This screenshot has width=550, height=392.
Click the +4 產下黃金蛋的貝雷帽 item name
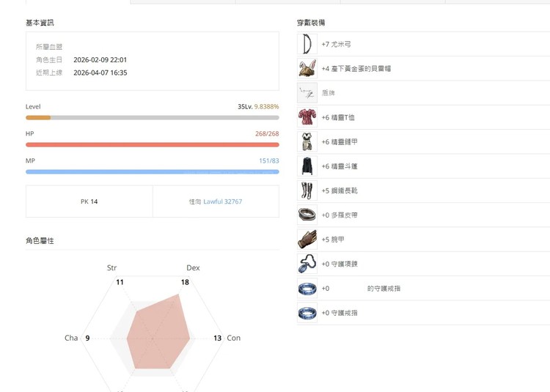pyautogui.click(x=356, y=69)
